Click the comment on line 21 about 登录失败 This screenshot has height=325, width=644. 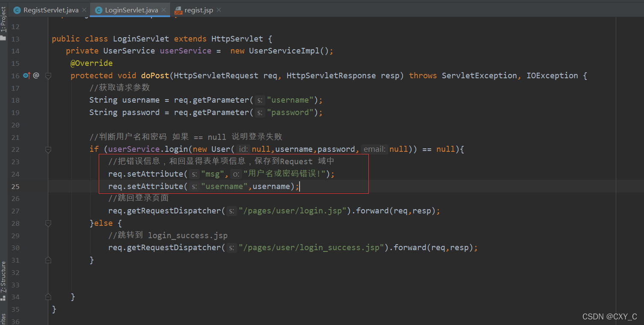point(186,137)
